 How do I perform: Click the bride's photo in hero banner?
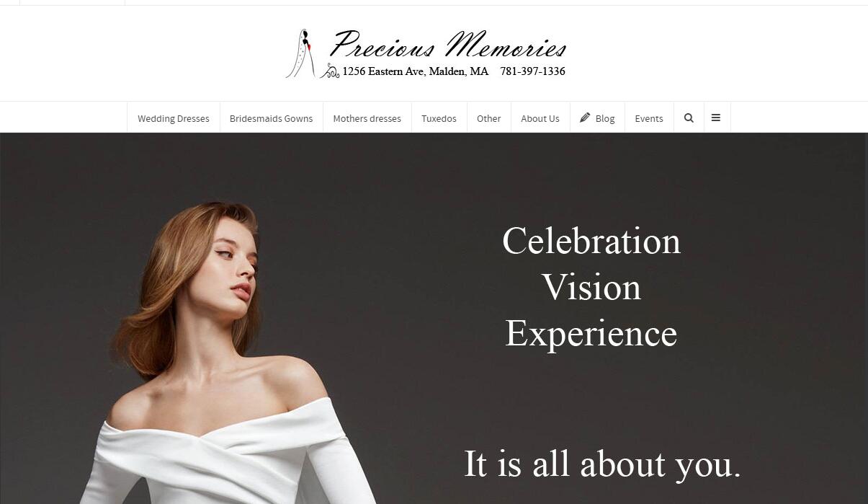[231, 353]
